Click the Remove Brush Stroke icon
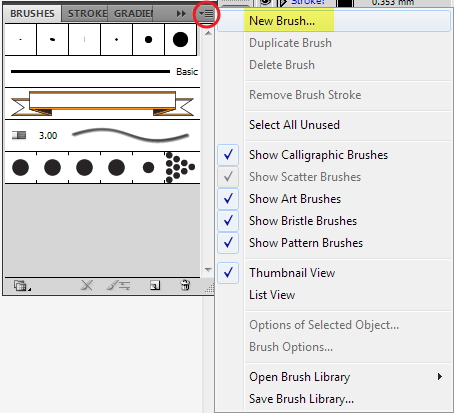Viewport: 454px width, 413px height. (x=87, y=286)
